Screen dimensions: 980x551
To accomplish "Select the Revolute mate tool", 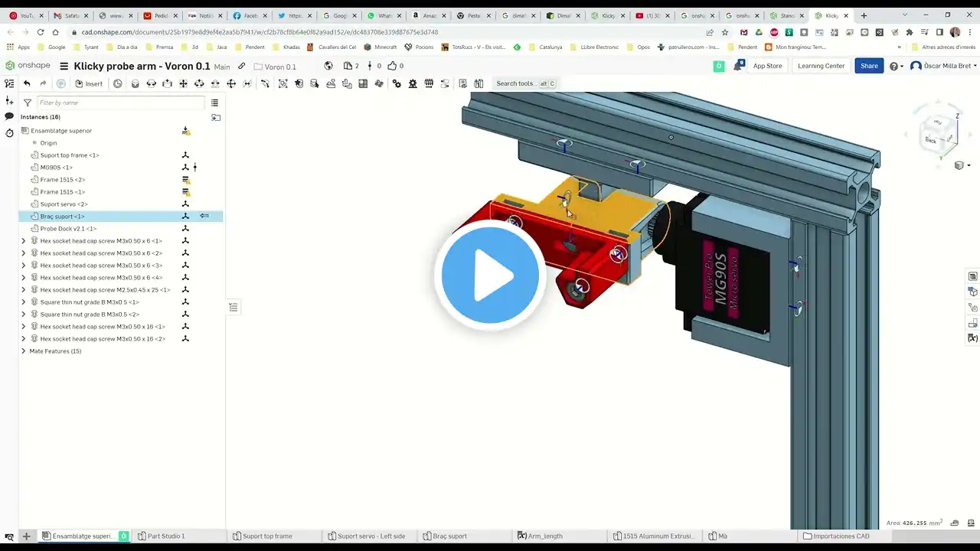I will 151,83.
